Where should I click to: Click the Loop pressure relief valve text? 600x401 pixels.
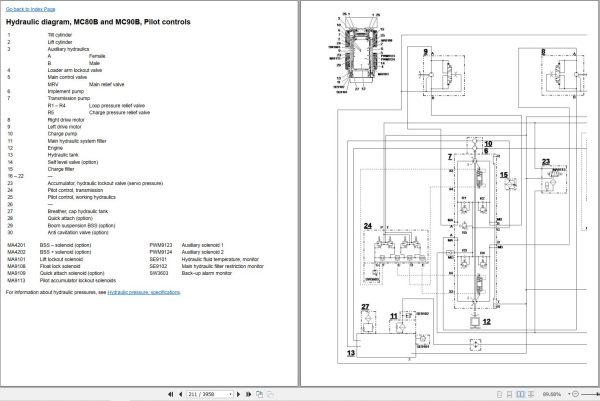point(117,106)
